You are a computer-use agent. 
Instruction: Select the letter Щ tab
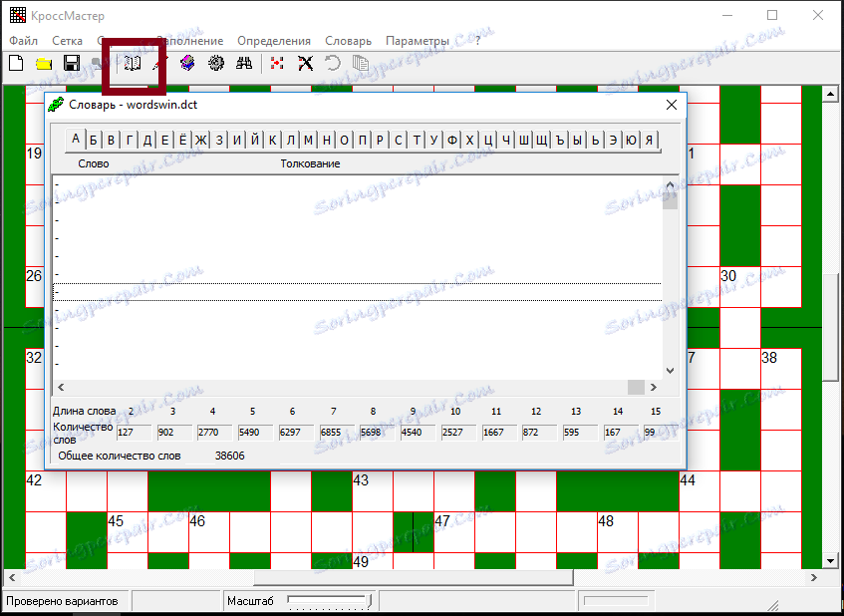tap(541, 141)
